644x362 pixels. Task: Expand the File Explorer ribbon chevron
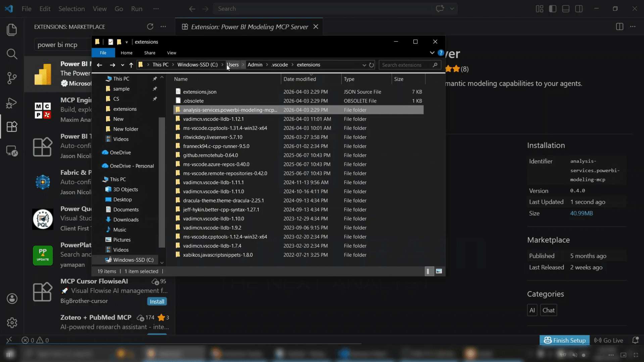pyautogui.click(x=432, y=53)
